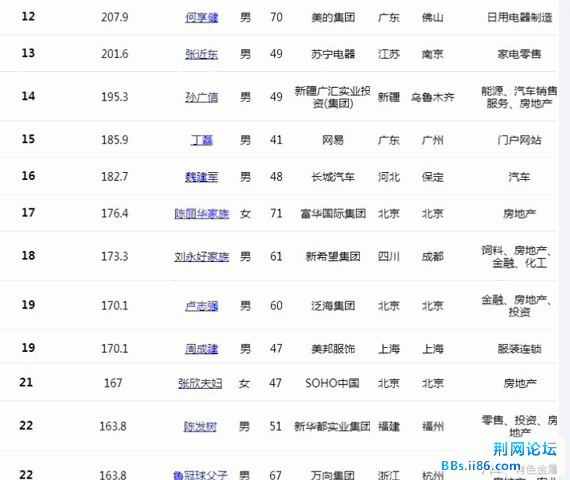The height and width of the screenshot is (480, 570).
Task: Click the industry cell 服装连锁
Action: (519, 349)
